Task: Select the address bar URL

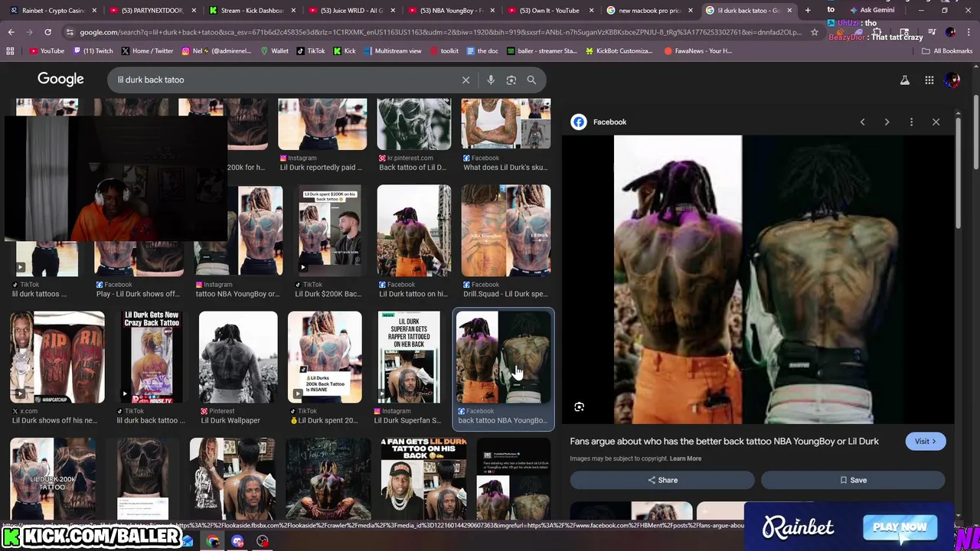Action: click(x=440, y=32)
